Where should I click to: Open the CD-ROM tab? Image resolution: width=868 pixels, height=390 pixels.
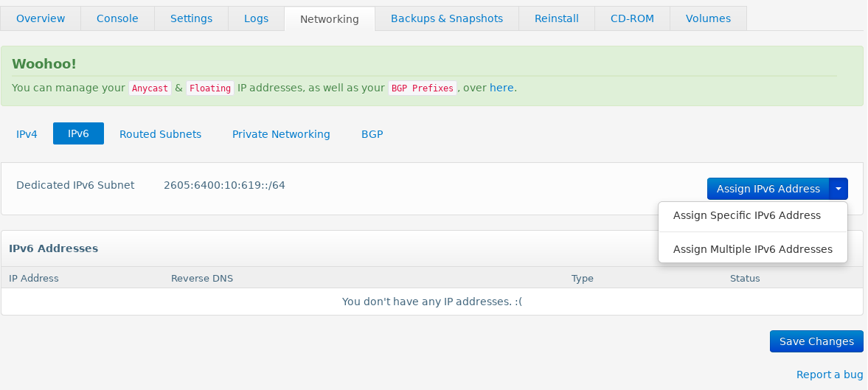click(632, 18)
